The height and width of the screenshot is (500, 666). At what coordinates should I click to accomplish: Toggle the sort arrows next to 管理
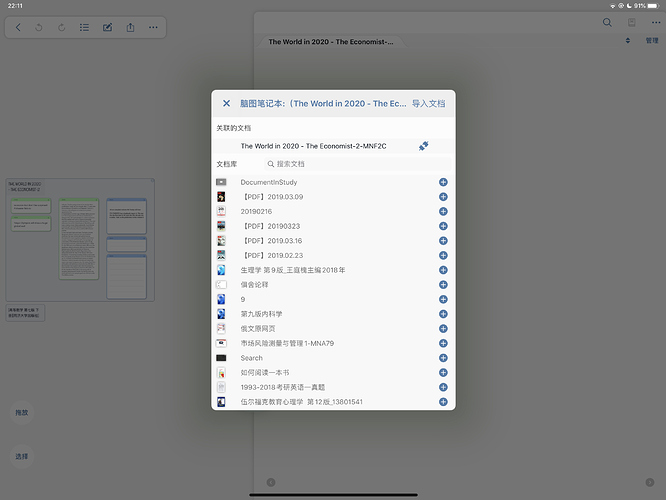tap(628, 41)
